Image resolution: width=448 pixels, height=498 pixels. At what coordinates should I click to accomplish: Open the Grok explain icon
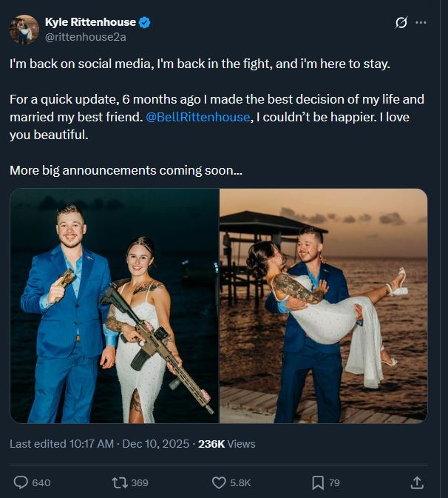click(x=401, y=23)
